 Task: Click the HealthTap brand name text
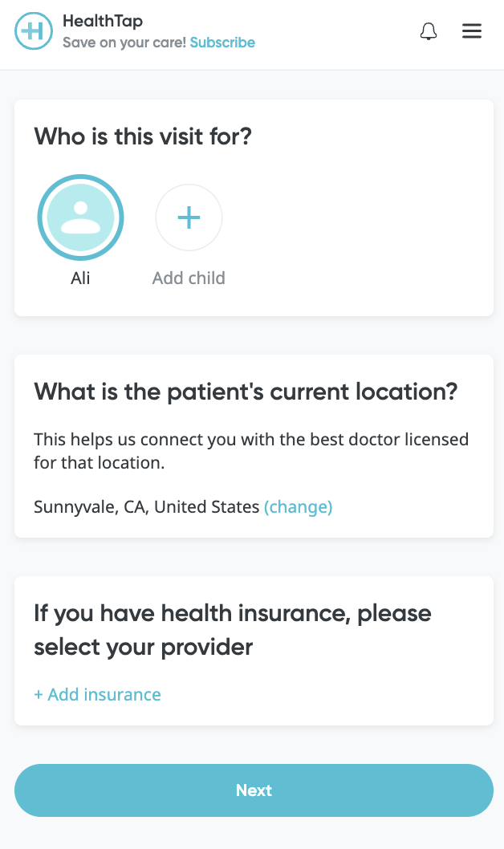click(x=103, y=21)
